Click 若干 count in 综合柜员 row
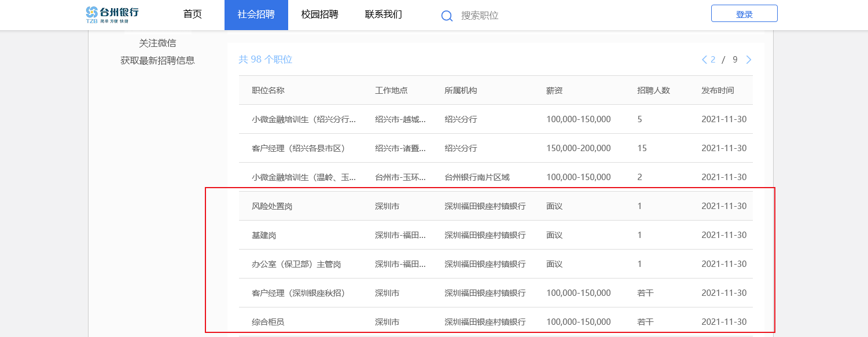868x337 pixels. (x=645, y=322)
